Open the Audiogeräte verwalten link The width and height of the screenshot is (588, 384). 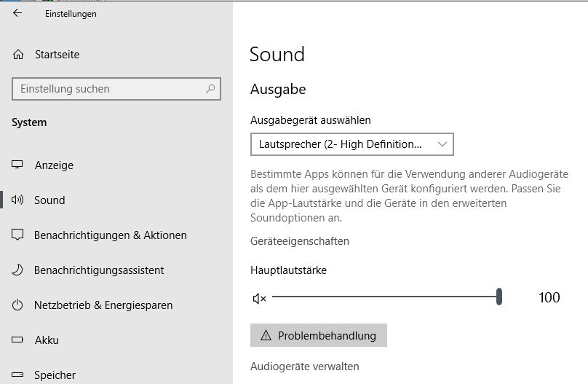click(x=304, y=367)
